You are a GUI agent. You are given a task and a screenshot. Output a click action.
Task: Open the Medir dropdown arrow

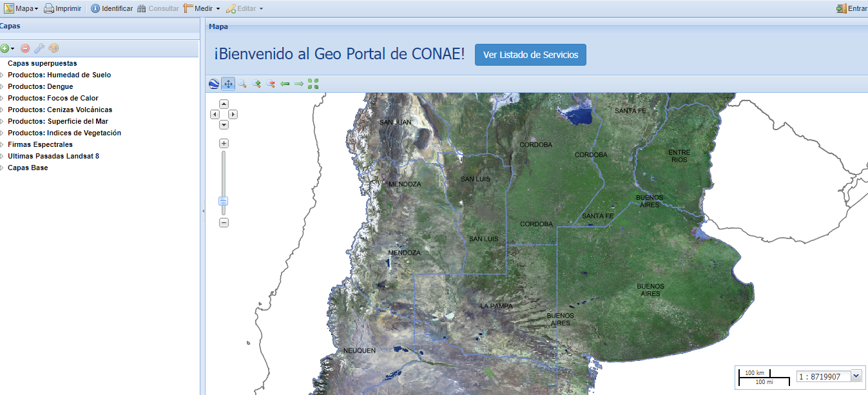point(218,9)
